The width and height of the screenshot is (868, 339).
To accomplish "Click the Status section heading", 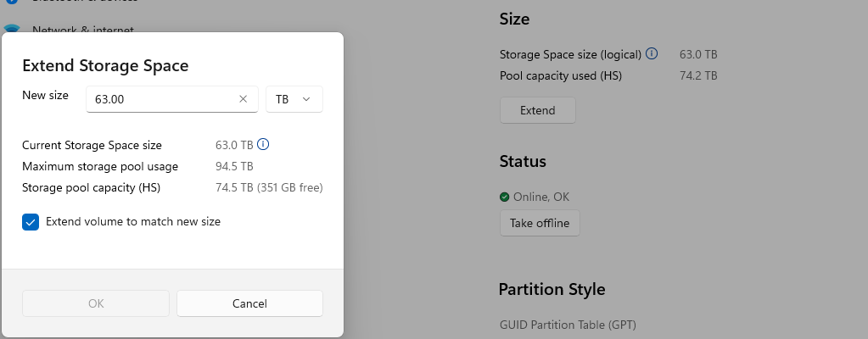I will tap(523, 161).
